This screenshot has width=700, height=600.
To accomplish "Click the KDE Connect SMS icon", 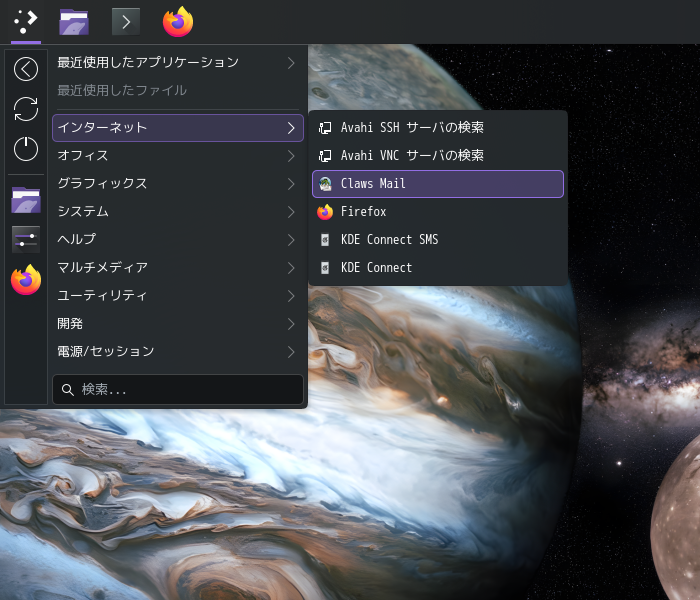I will click(325, 240).
